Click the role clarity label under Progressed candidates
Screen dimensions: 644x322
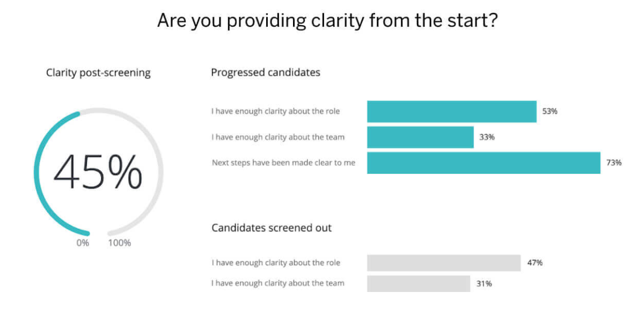point(276,112)
